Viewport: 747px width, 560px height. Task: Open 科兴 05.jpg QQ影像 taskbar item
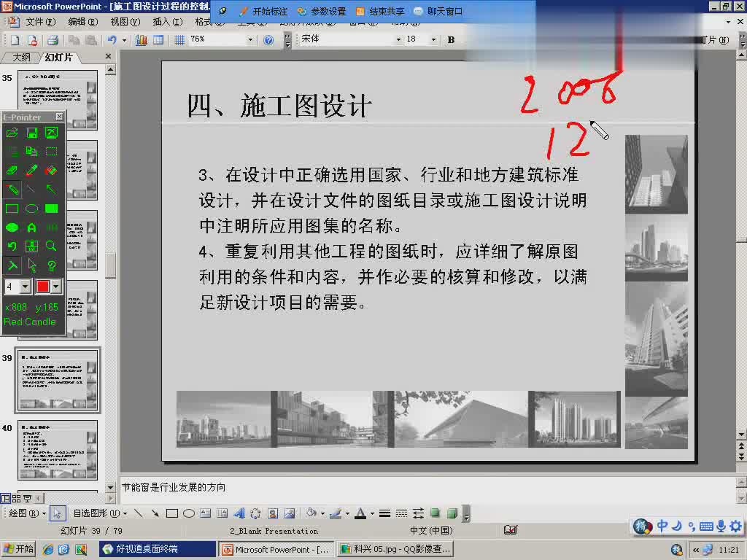396,549
